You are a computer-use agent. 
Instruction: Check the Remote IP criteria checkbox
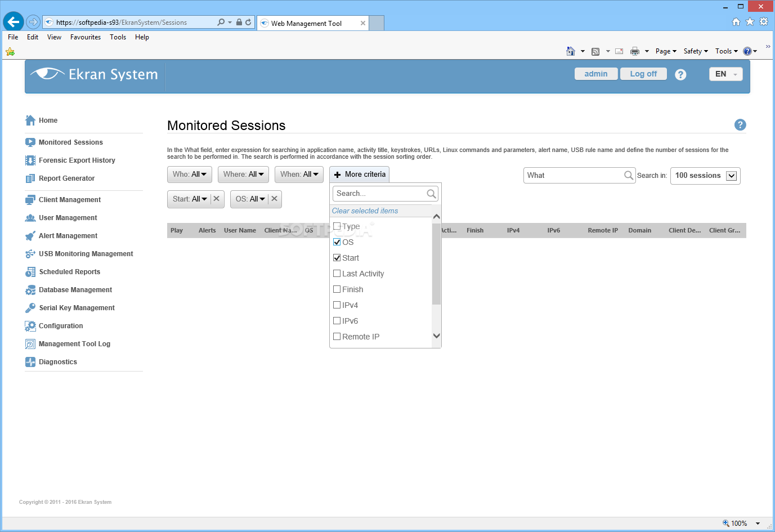click(x=337, y=337)
